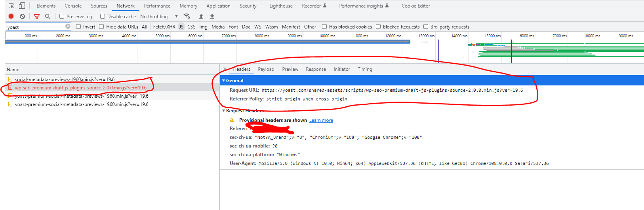Screen dimensions: 644x210
Task: Open the No throttling dropdown
Action: (x=159, y=16)
